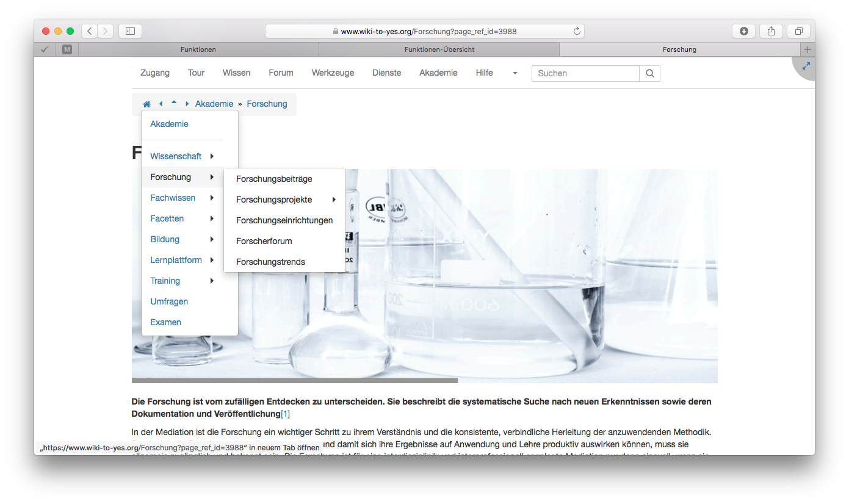This screenshot has height=504, width=849.
Task: Choose Forscherforum in the submenu
Action: point(264,241)
